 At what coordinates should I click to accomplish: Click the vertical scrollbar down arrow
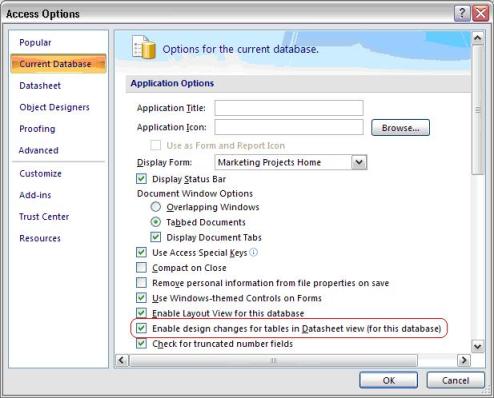coord(477,346)
